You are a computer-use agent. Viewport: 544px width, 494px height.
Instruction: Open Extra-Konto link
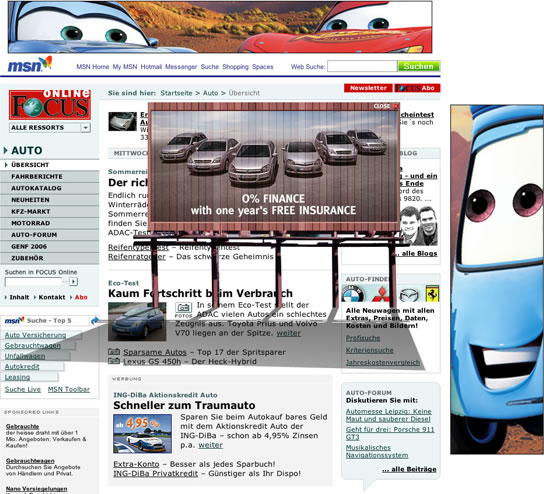click(136, 464)
